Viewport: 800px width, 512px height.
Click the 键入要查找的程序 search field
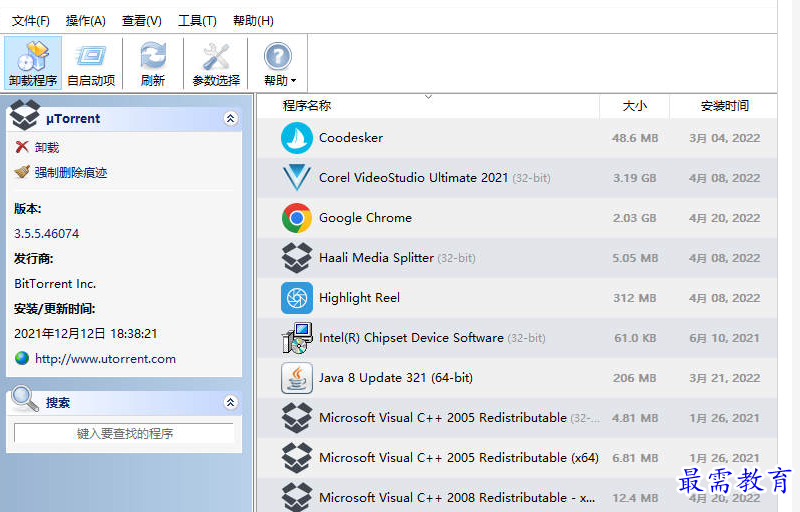(x=124, y=433)
